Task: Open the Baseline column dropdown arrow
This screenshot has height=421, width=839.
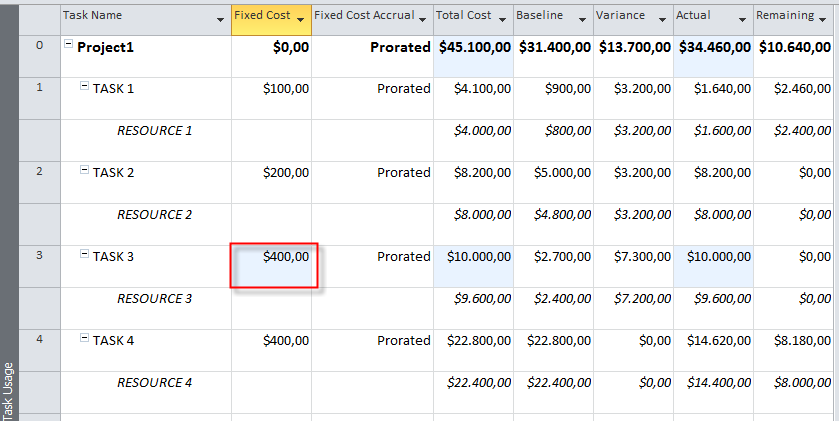Action: (583, 20)
